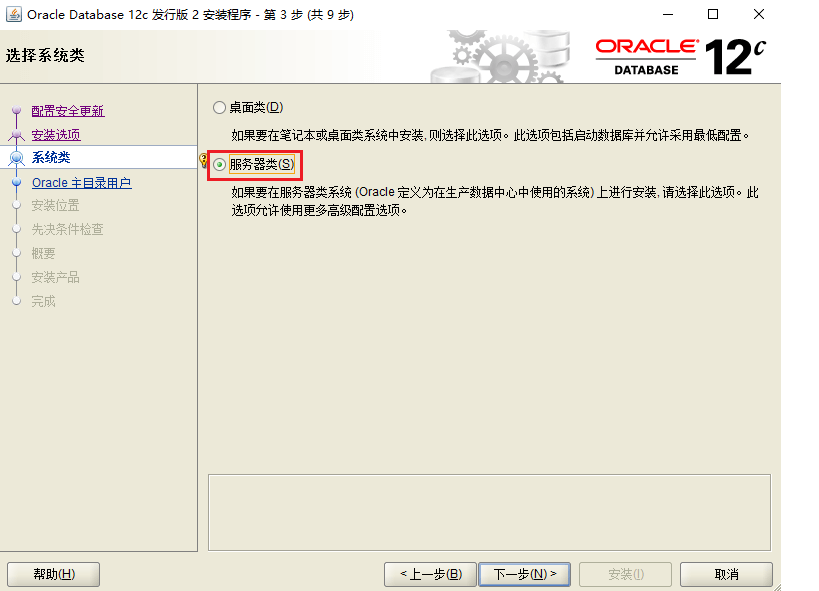Click the Java installer icon in title bar
Image resolution: width=819 pixels, height=591 pixels.
14,14
